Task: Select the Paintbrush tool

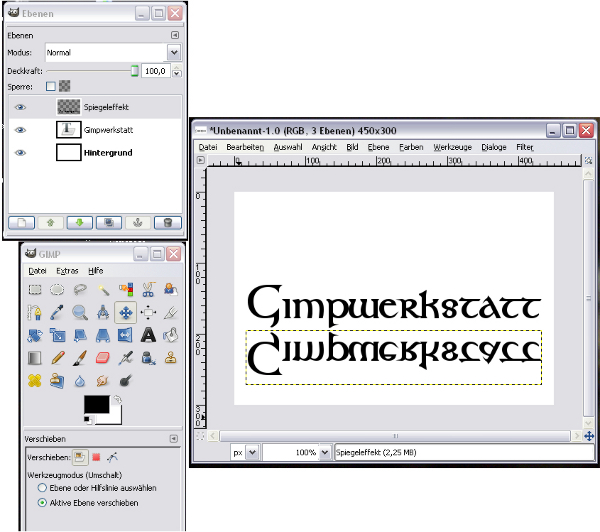Action: coord(80,358)
